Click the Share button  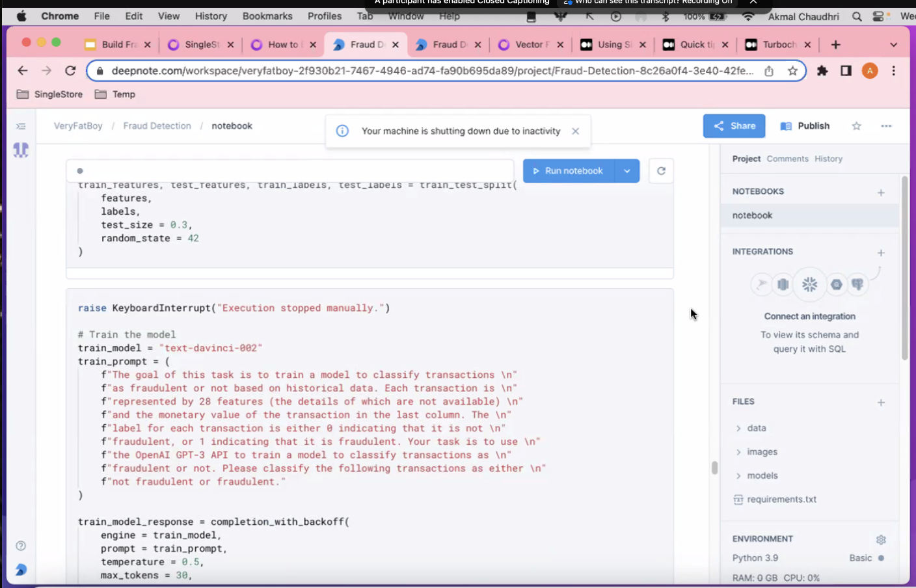734,126
